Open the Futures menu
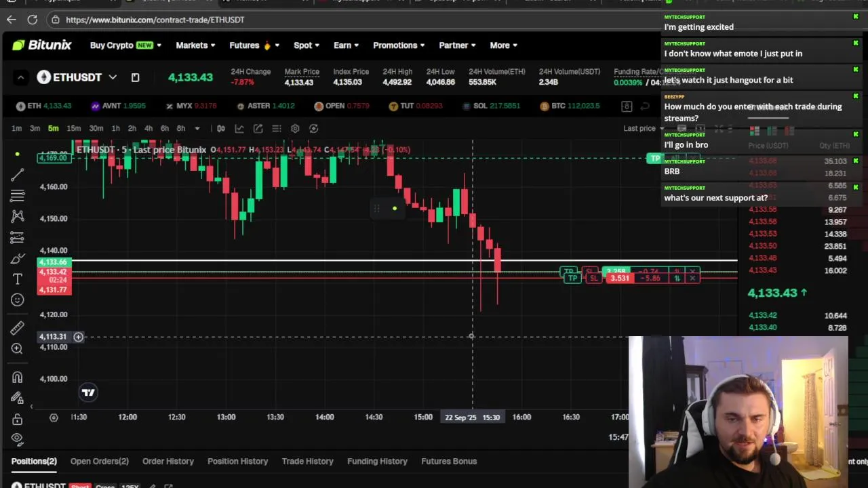 (254, 45)
